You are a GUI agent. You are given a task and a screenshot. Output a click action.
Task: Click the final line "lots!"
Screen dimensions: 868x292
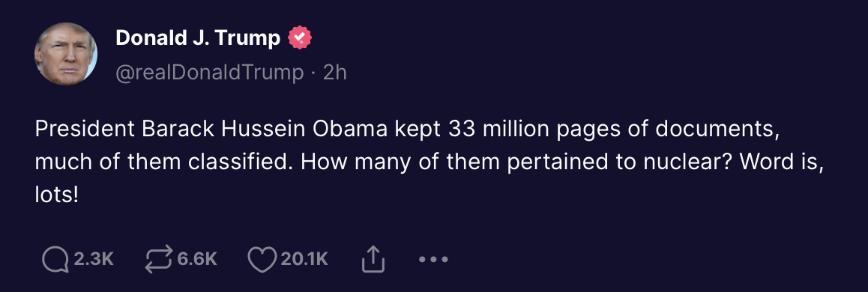(54, 195)
